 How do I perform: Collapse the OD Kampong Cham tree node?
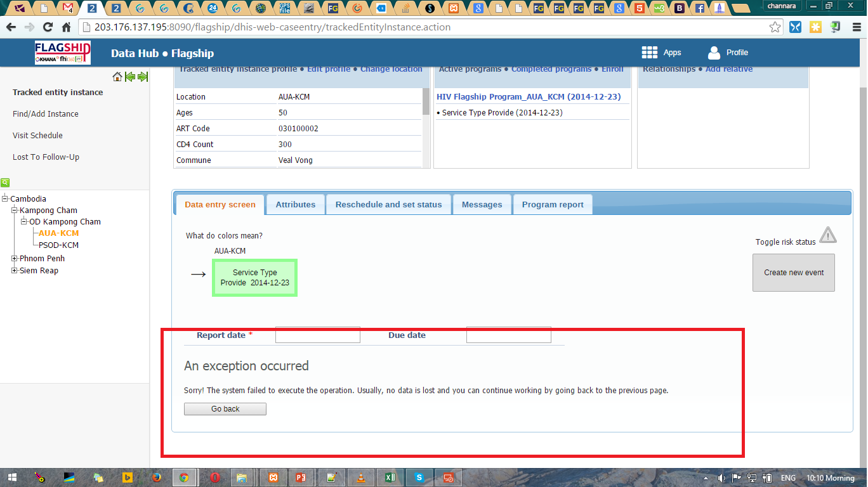pyautogui.click(x=24, y=222)
